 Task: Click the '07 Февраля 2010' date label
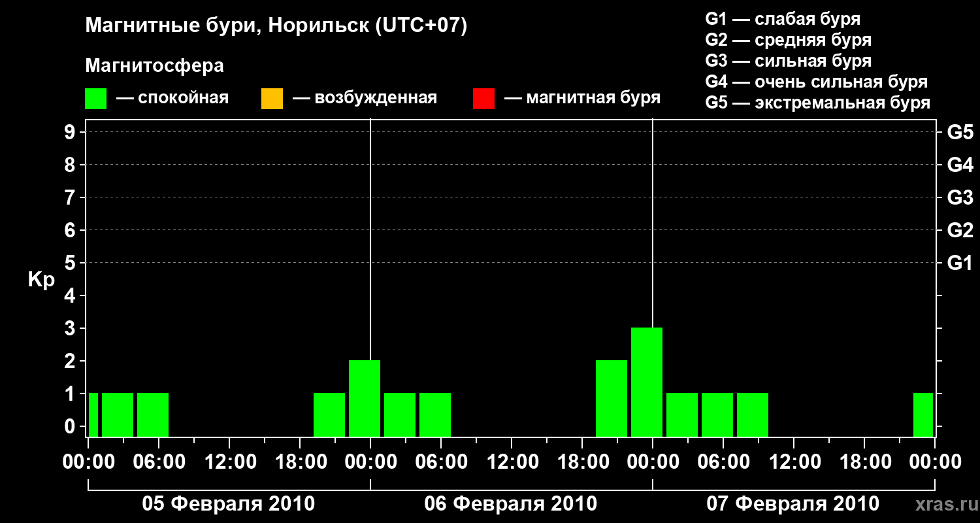[793, 504]
